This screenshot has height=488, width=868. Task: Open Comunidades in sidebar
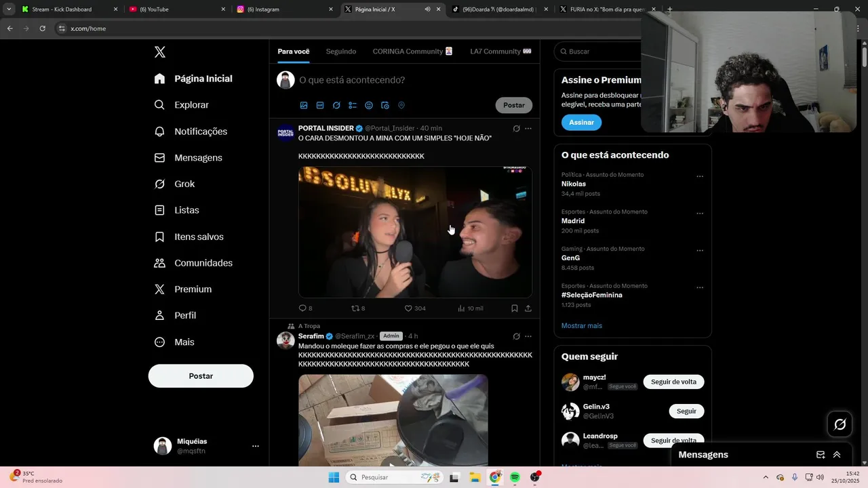(x=193, y=263)
